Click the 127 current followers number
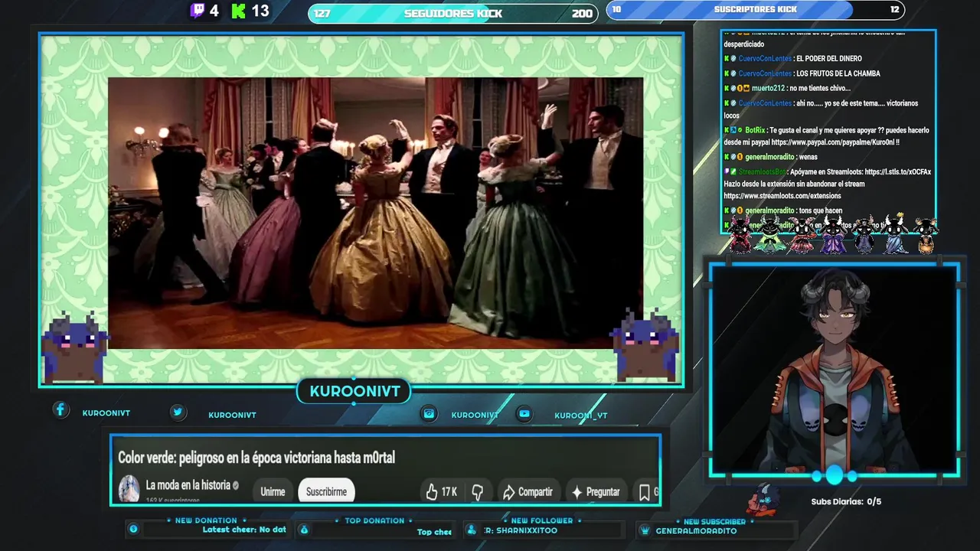The height and width of the screenshot is (551, 980). click(322, 14)
